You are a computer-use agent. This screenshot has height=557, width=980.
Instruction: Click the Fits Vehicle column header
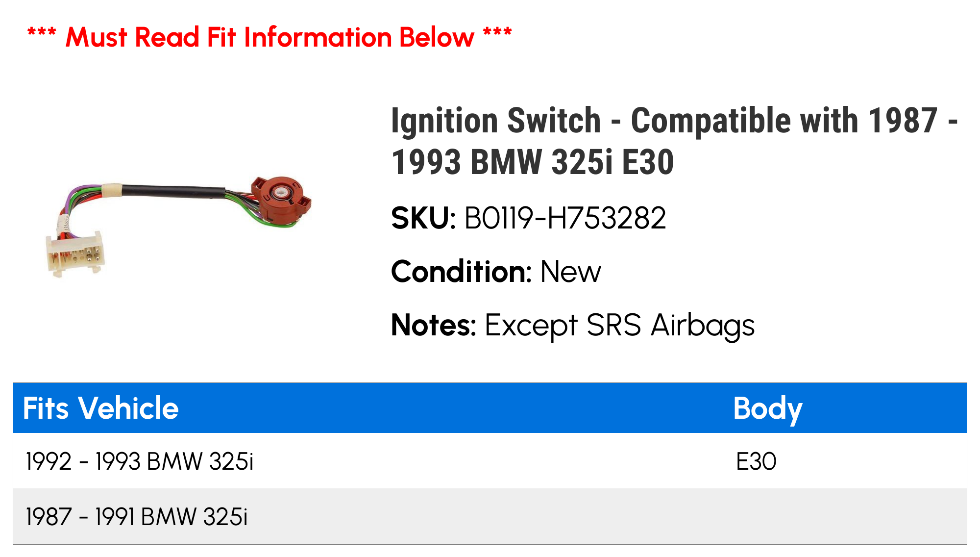(x=101, y=408)
